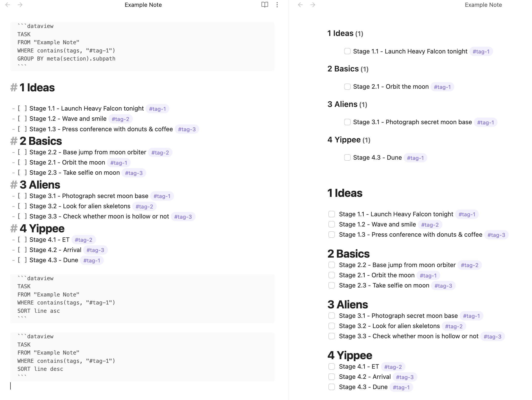This screenshot has width=532, height=400.
Task: Mark Stage 3.3 hollow moon task done
Action: [332, 336]
